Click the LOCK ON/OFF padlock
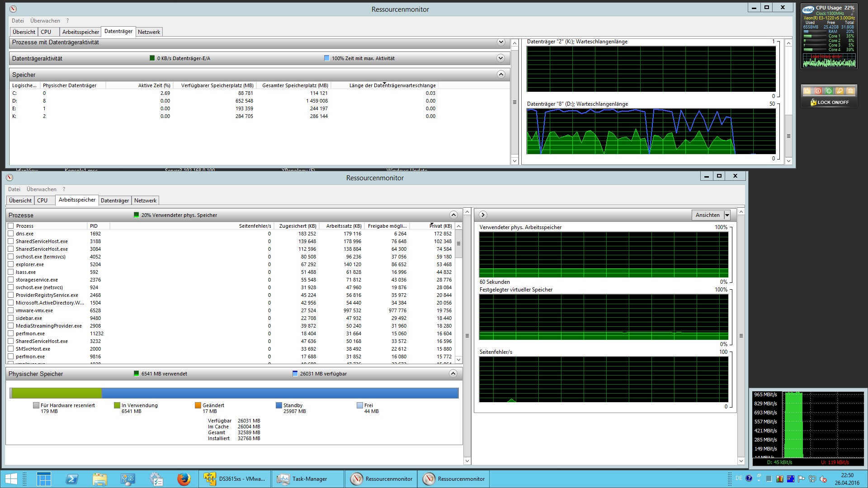The width and height of the screenshot is (868, 488). click(x=813, y=103)
